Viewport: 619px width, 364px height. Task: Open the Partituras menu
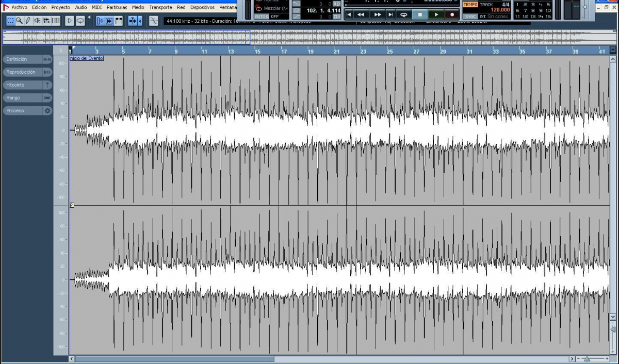point(117,7)
